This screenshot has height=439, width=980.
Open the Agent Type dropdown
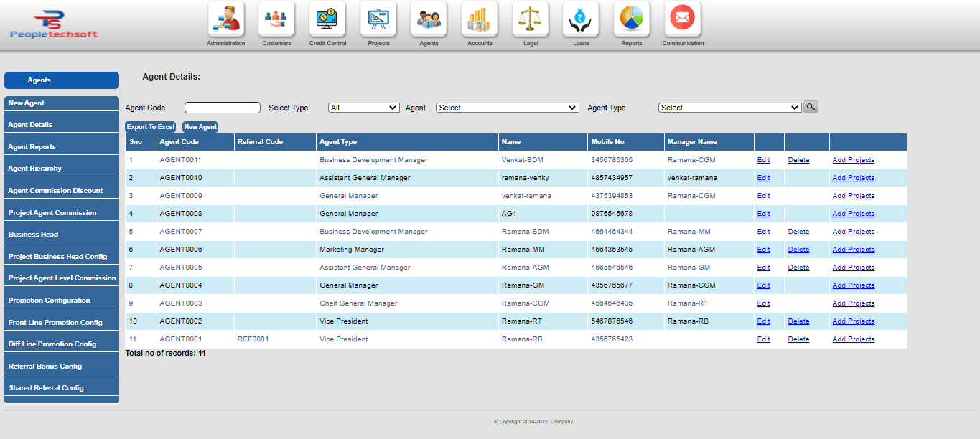(x=729, y=107)
